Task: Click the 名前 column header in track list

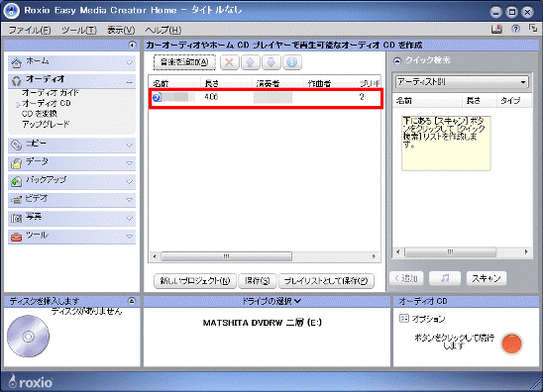Action: point(174,83)
